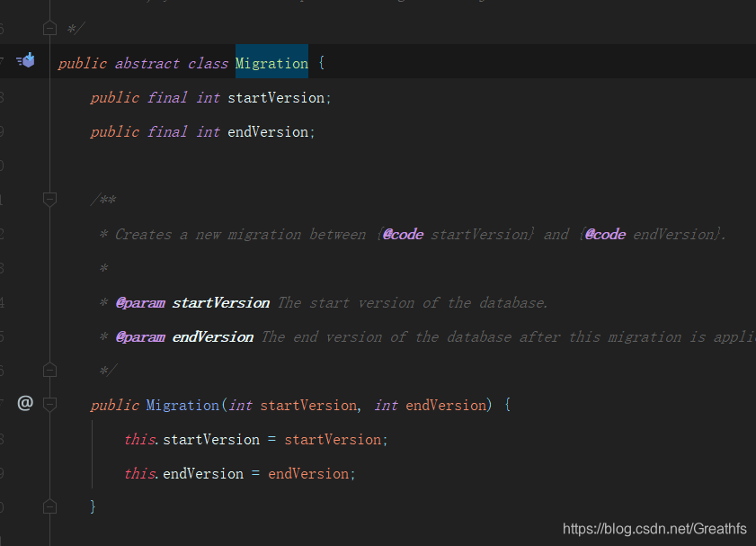The image size is (756, 546).
Task: Collapse the fold marker at the top comment end
Action: click(49, 28)
